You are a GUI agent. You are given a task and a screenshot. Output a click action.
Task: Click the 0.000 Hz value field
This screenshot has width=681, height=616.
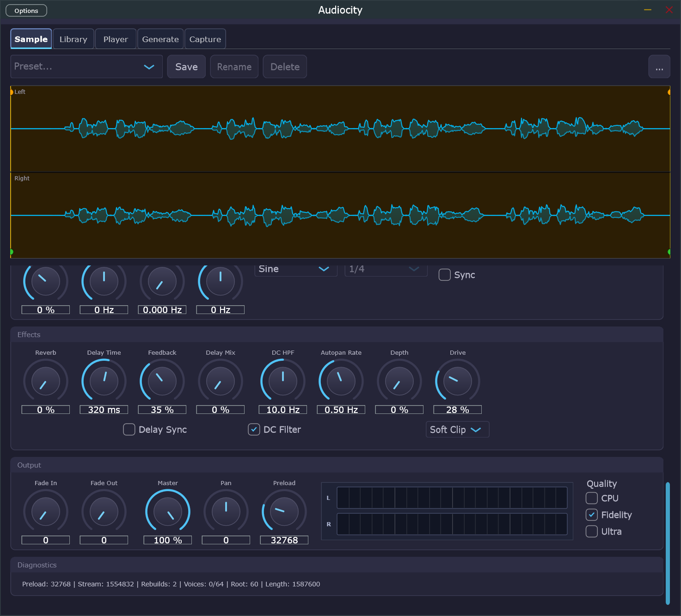162,310
